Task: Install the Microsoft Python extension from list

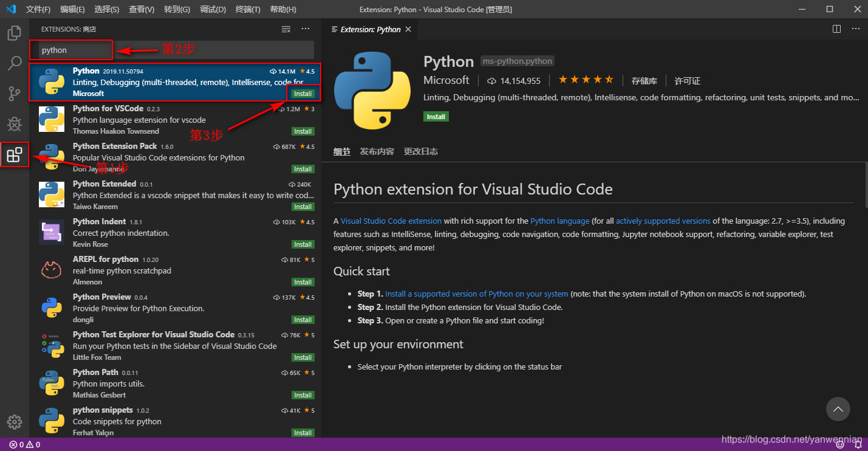Action: coord(302,94)
